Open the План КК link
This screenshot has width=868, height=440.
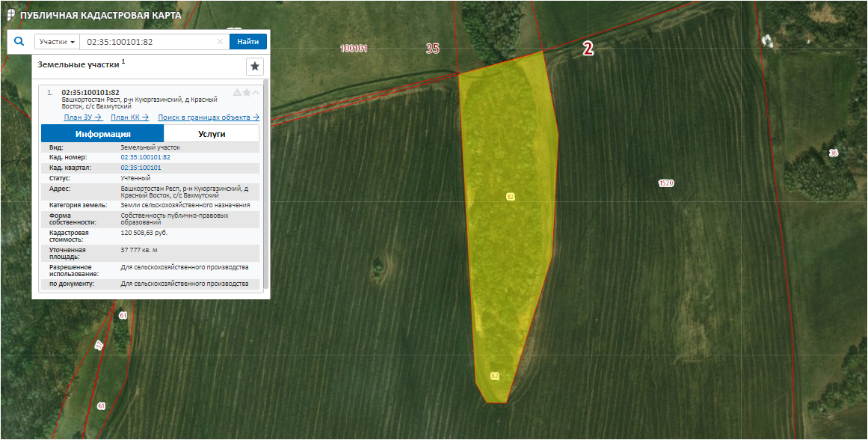pos(129,117)
